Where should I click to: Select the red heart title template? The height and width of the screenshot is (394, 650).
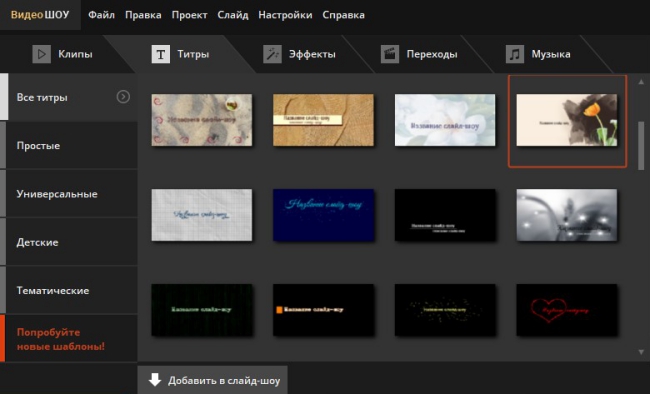tap(567, 310)
